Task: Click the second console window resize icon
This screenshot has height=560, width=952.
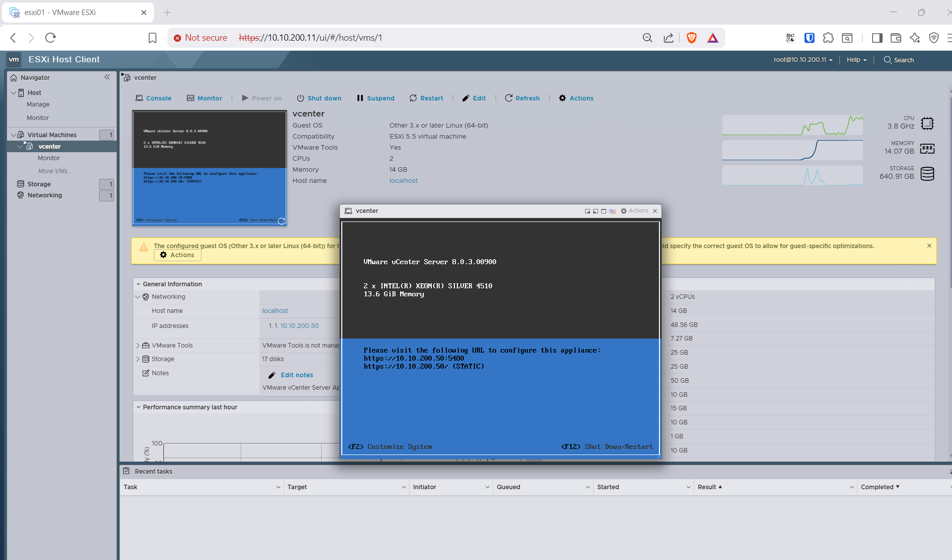Action: coord(596,211)
